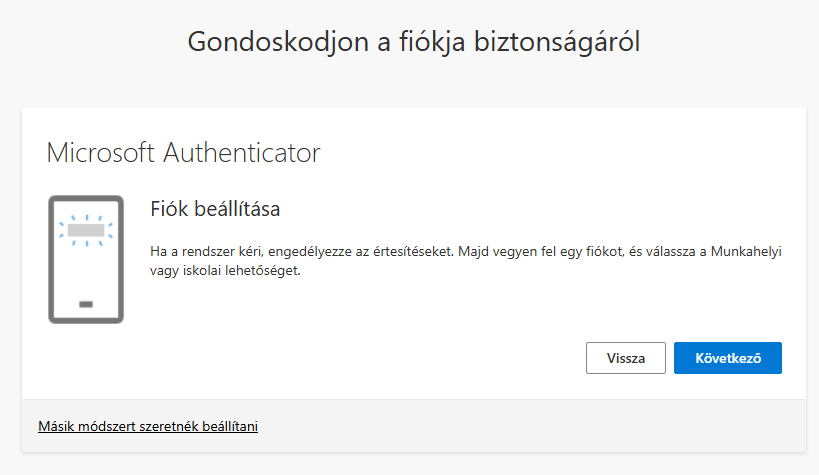Click blue sparkle lines around phone notification
This screenshot has height=475, width=819.
coord(86,230)
